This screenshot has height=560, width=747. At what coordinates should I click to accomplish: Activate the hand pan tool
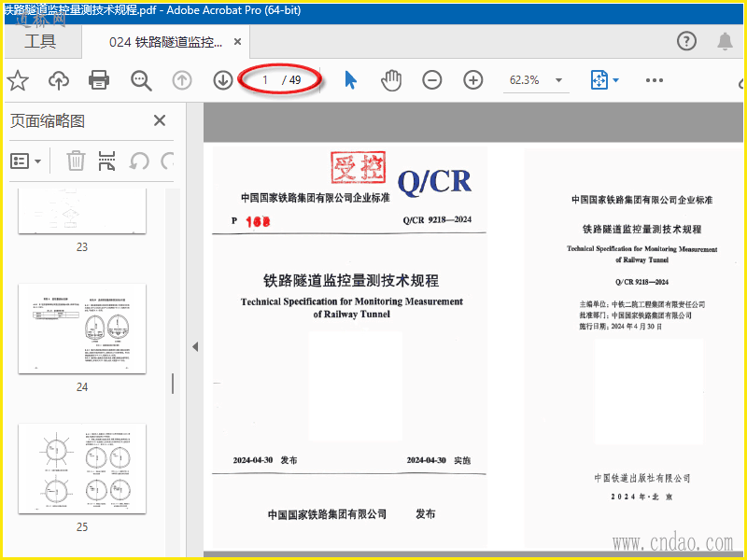[391, 80]
